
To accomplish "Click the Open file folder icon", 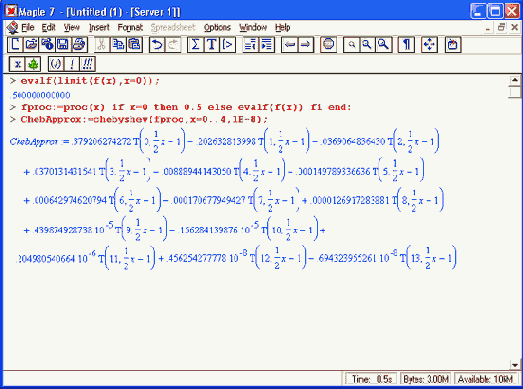I will click(31, 44).
